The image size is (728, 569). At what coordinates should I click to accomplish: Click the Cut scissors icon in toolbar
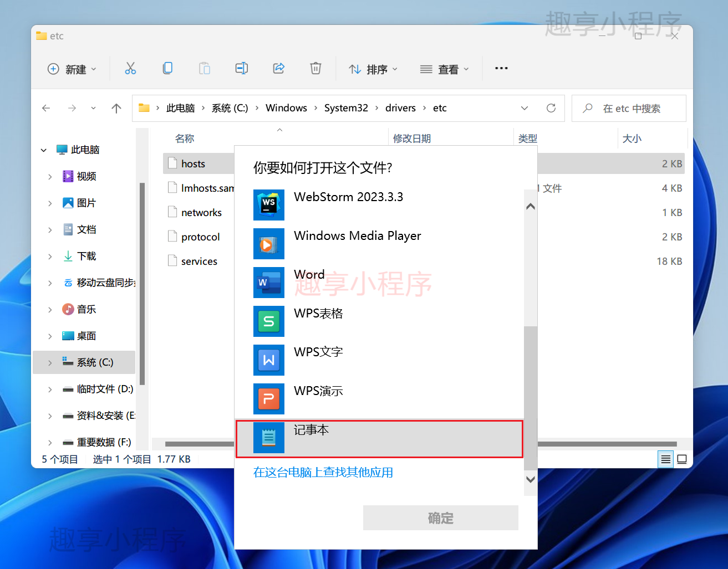click(130, 68)
